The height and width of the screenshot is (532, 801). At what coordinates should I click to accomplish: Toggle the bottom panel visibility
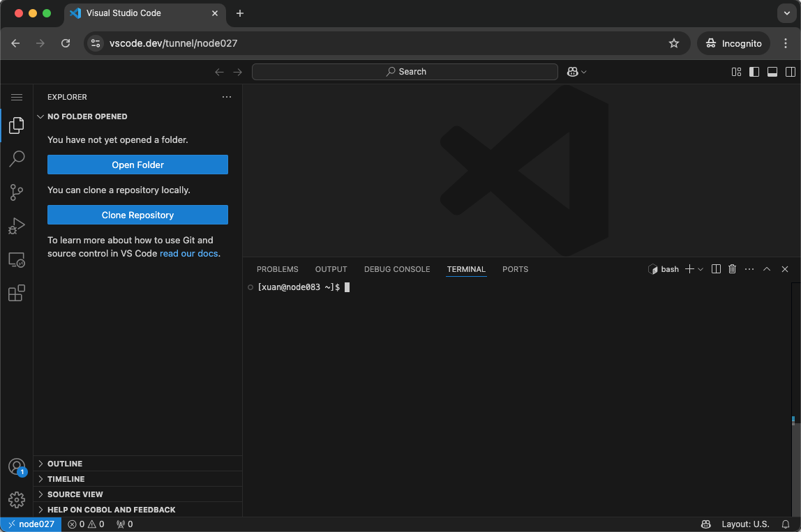[x=772, y=72]
